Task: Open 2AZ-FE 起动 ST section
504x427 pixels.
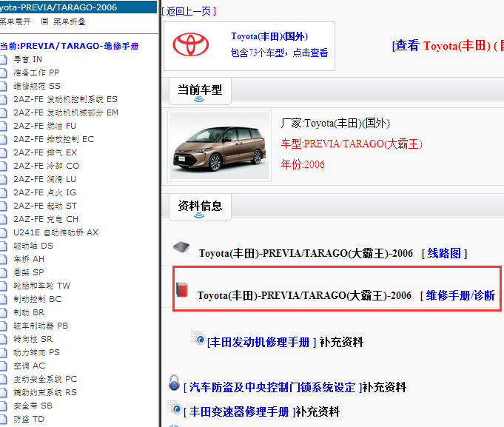Action: 45,206
